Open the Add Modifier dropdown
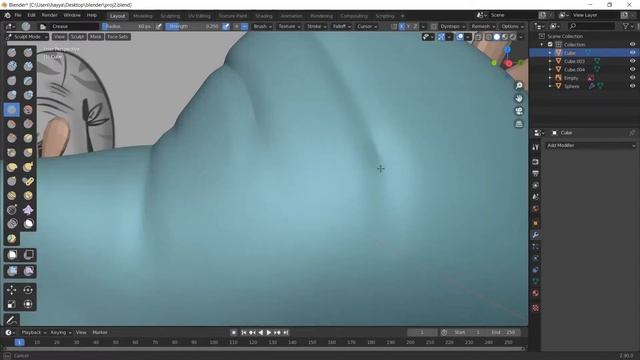This screenshot has height=360, width=640. pyautogui.click(x=591, y=145)
